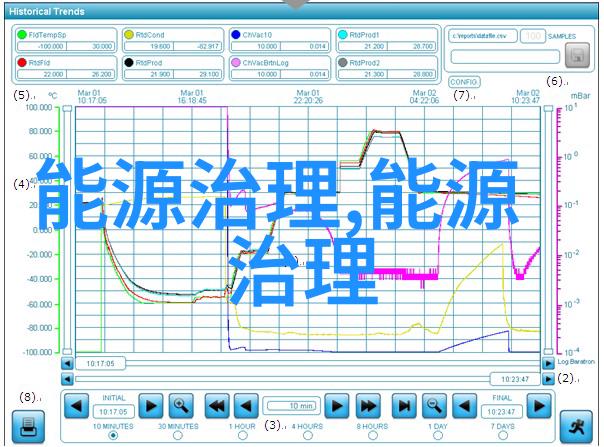Select the 4 HOURS radio button
The image size is (604, 447).
pyautogui.click(x=307, y=435)
